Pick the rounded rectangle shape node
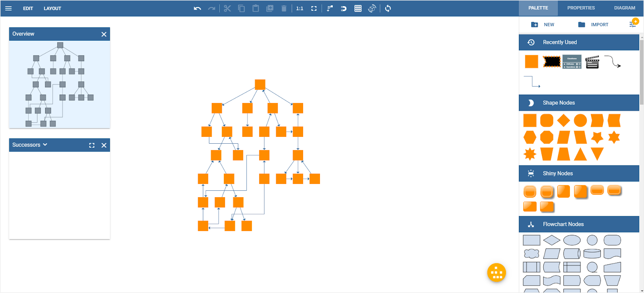Viewport: 644px width, 293px height. click(x=547, y=120)
